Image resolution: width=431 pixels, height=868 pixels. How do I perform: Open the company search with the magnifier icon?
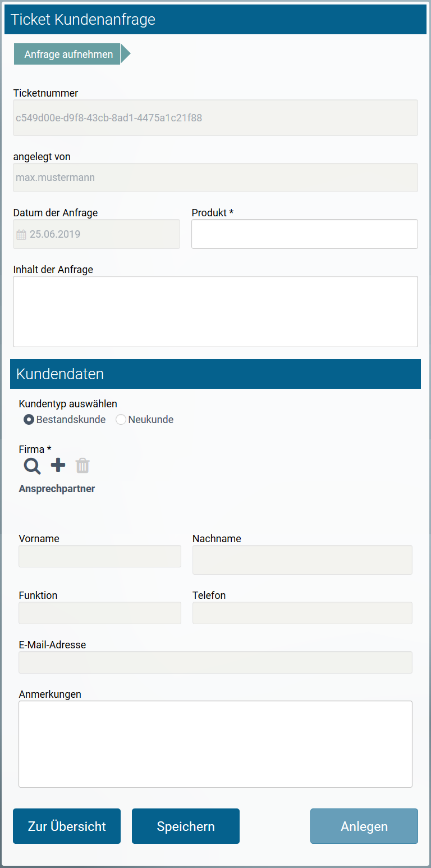pyautogui.click(x=31, y=466)
